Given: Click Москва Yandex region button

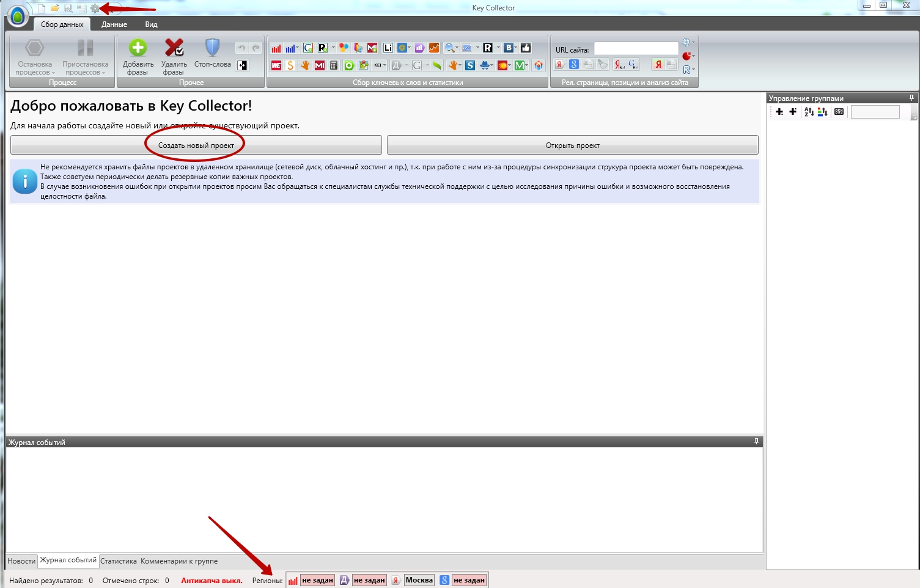Looking at the screenshot, I should pyautogui.click(x=419, y=580).
